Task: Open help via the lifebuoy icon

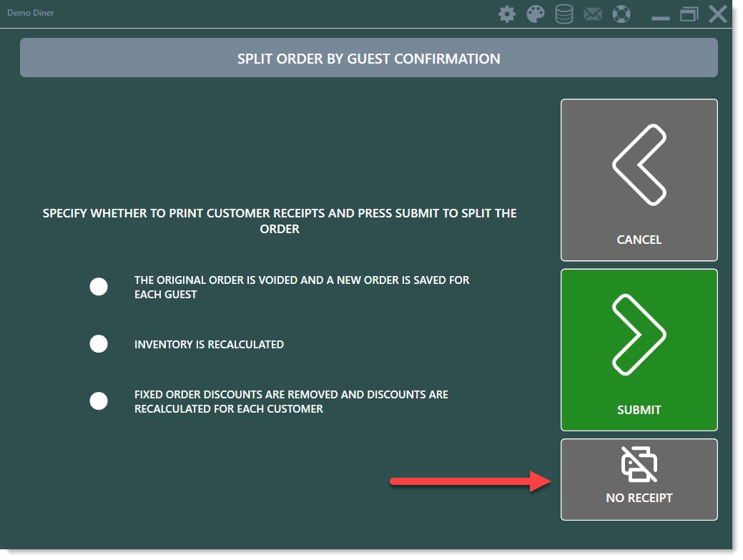Action: point(621,14)
